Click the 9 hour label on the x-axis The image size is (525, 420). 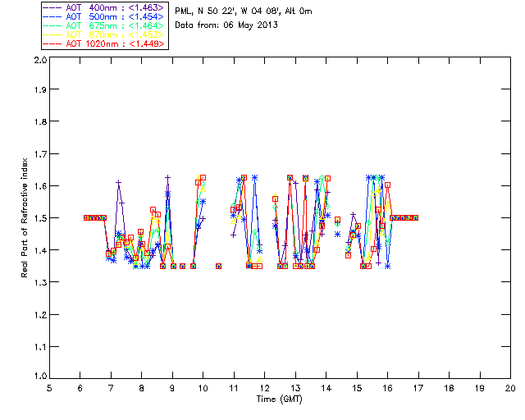point(172,388)
